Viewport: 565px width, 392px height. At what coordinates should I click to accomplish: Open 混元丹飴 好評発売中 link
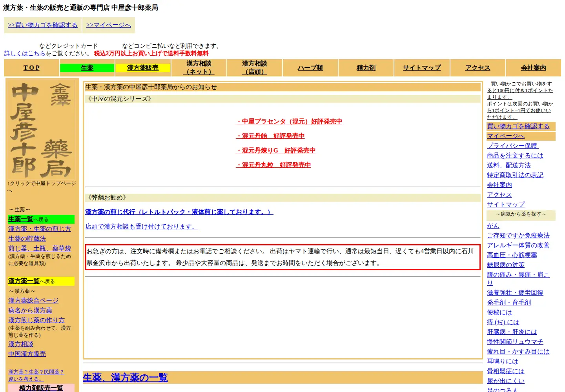coord(270,136)
